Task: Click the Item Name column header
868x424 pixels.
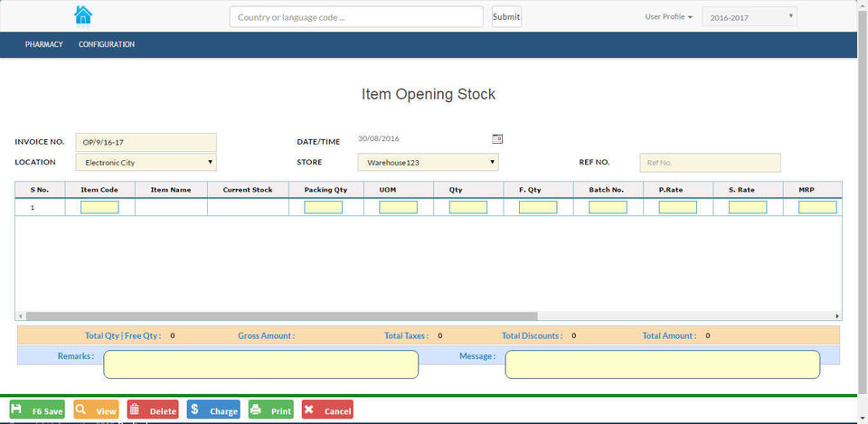Action: pos(171,189)
